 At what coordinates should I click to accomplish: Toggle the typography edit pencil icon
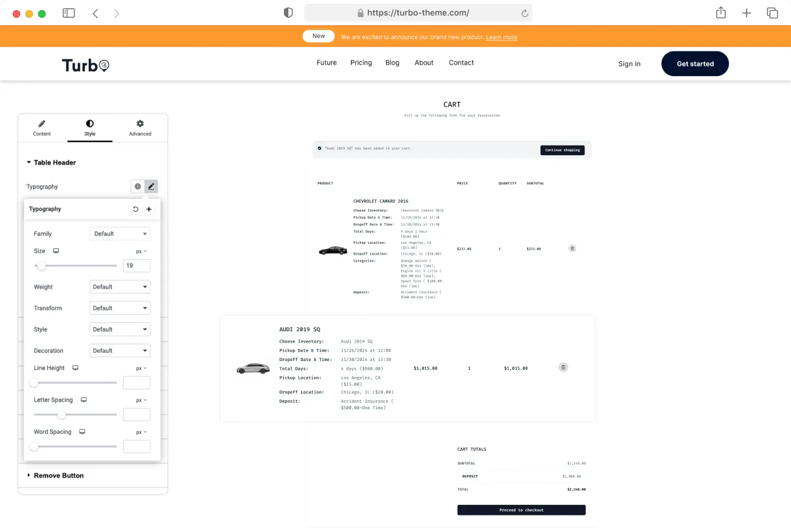click(x=151, y=186)
